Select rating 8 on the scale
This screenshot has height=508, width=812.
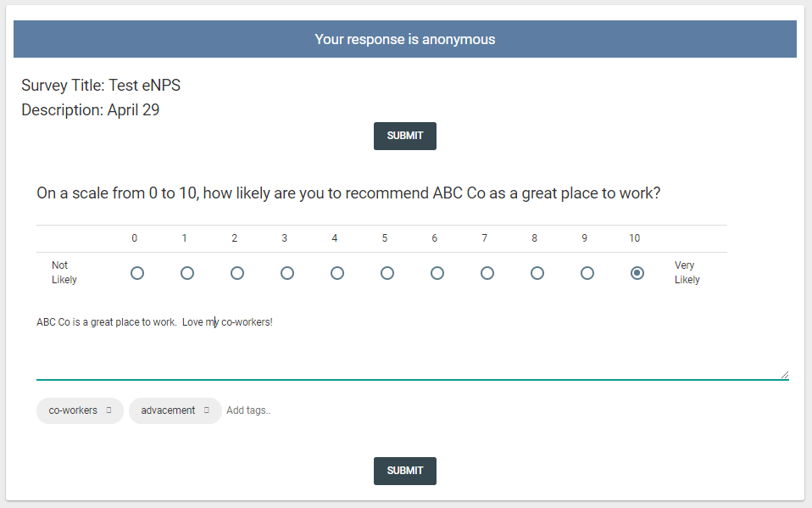click(x=537, y=273)
